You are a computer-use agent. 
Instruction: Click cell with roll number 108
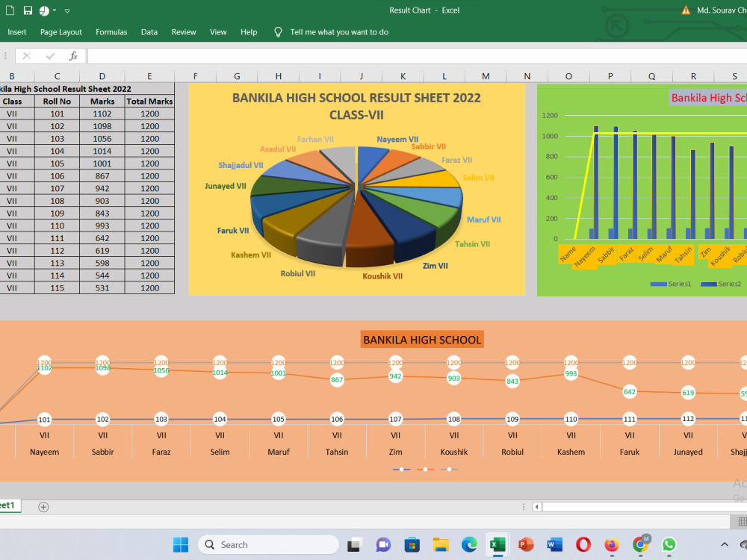(x=58, y=201)
